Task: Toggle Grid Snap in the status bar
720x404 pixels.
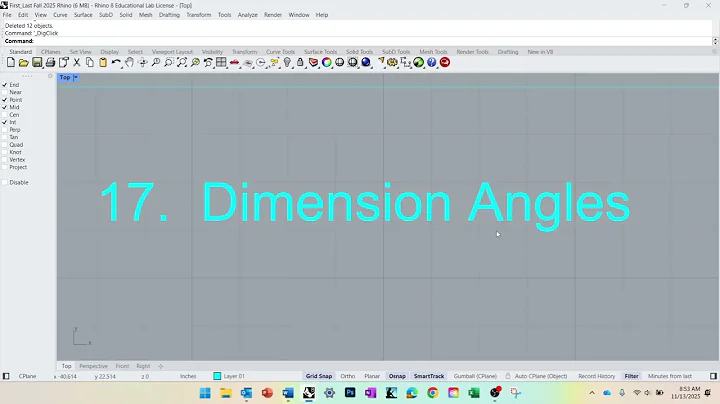Action: [319, 376]
